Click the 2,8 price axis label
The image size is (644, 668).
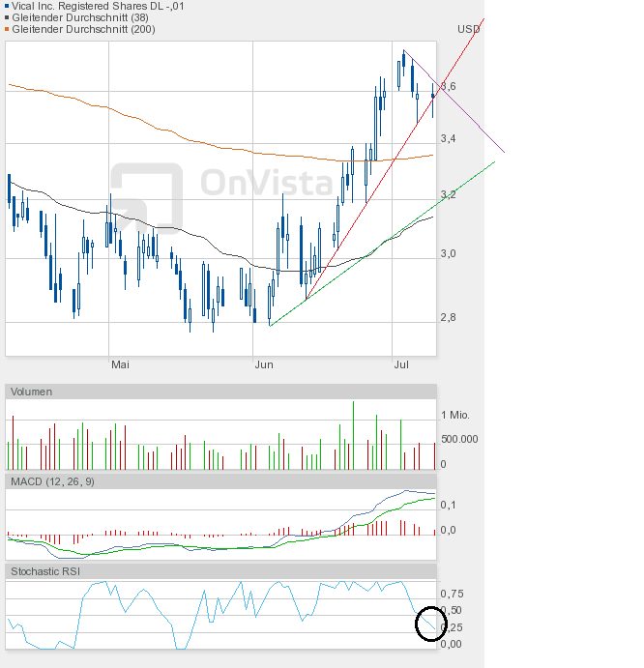pos(448,317)
